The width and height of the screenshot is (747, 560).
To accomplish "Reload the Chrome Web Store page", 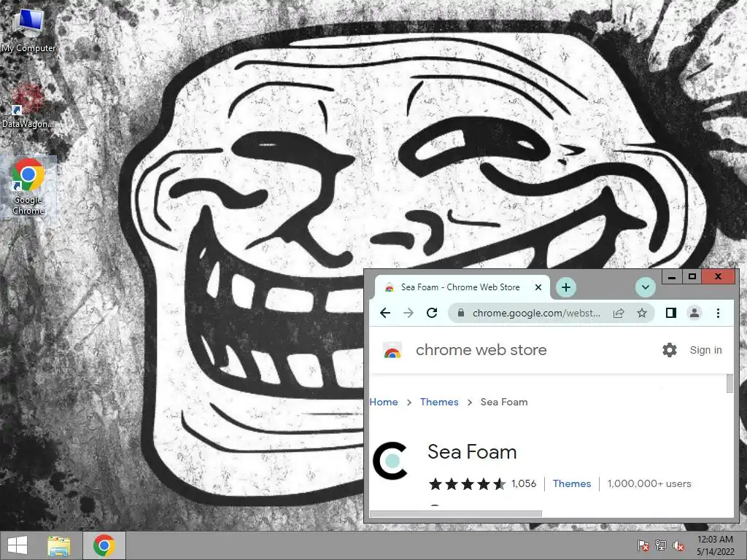I will (x=432, y=313).
